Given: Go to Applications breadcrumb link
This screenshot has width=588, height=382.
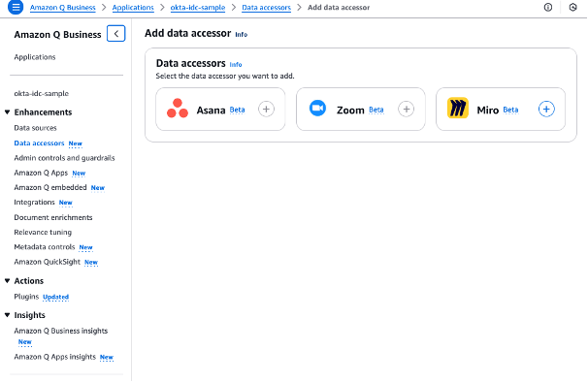Looking at the screenshot, I should [133, 8].
